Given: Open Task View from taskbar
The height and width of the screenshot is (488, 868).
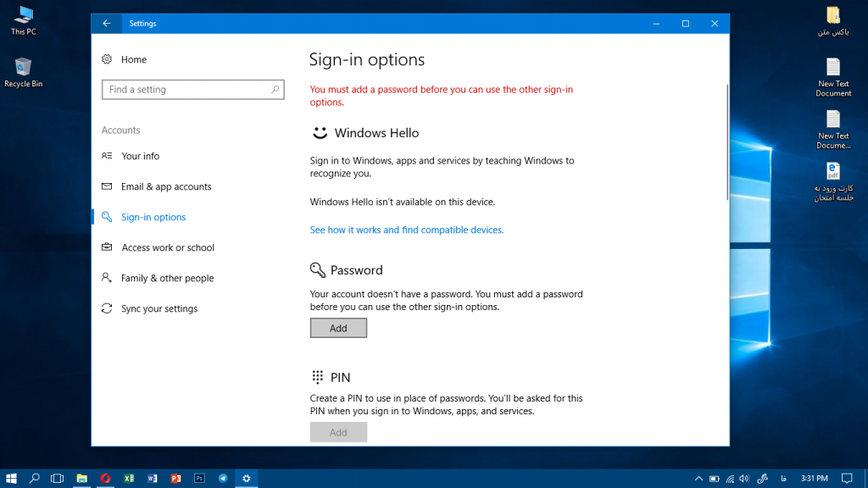Looking at the screenshot, I should (x=57, y=478).
